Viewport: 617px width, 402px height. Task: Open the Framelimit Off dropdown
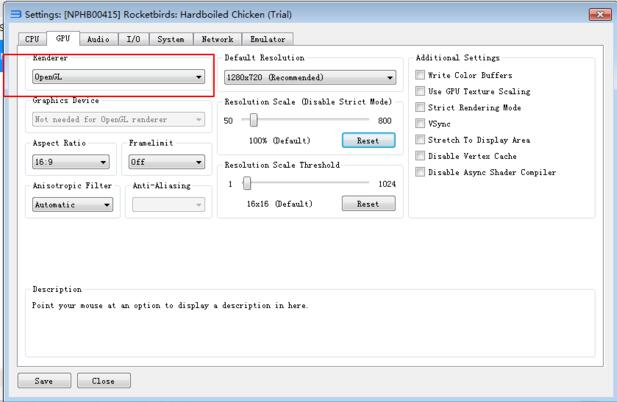(x=166, y=162)
